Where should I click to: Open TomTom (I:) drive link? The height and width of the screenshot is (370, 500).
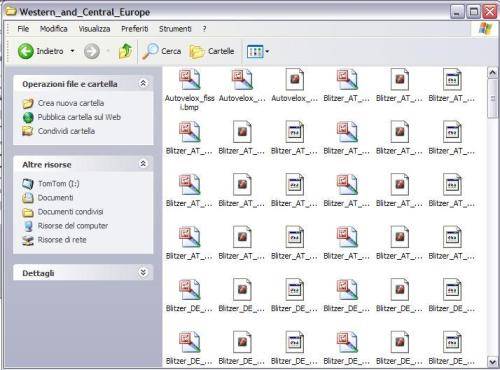pyautogui.click(x=59, y=184)
